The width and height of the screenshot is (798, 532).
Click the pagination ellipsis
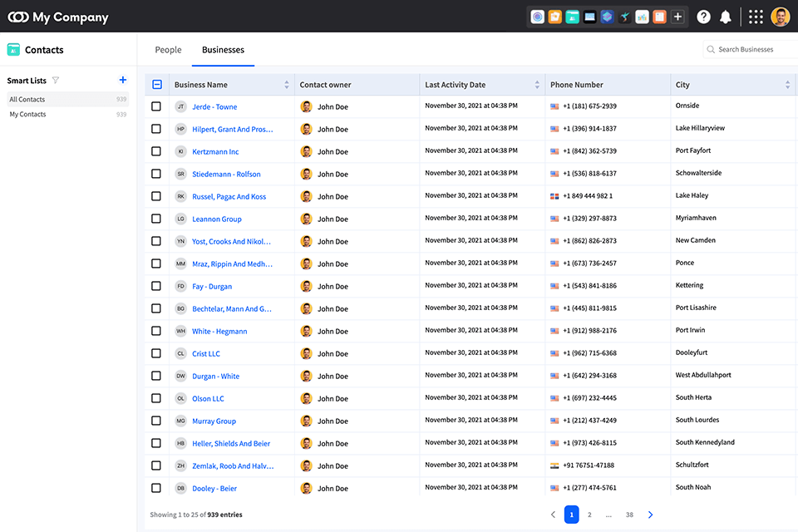608,515
